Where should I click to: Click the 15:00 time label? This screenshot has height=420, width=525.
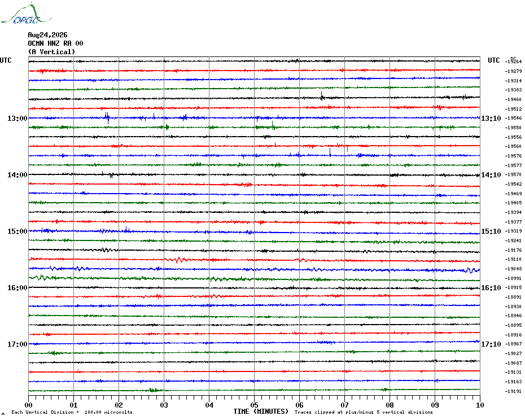pyautogui.click(x=17, y=231)
